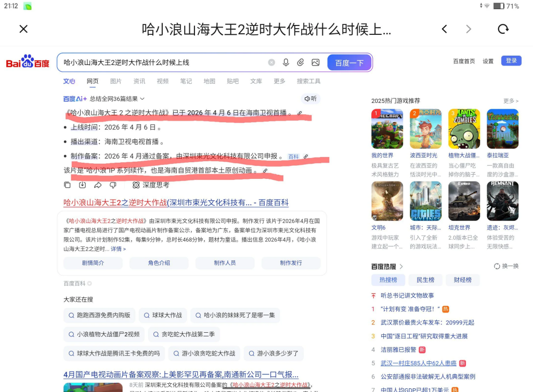Switch to the 文心 tab

(69, 81)
